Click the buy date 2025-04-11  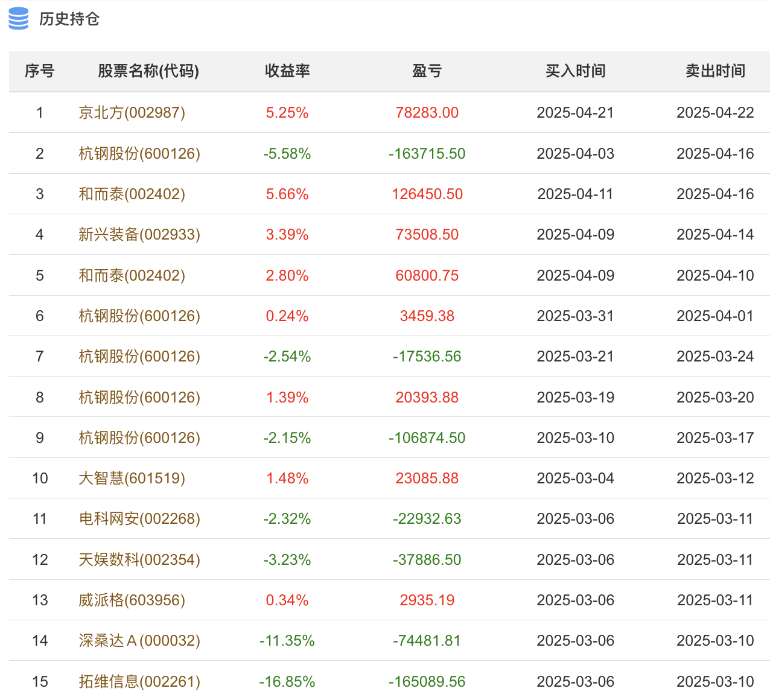[x=576, y=194]
